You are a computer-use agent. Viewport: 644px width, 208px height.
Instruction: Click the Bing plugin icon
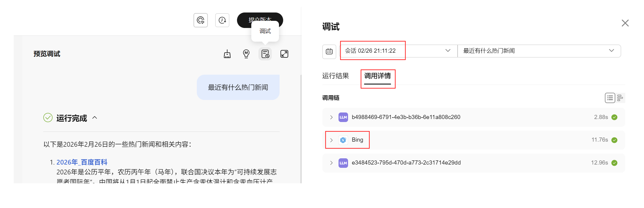click(343, 140)
